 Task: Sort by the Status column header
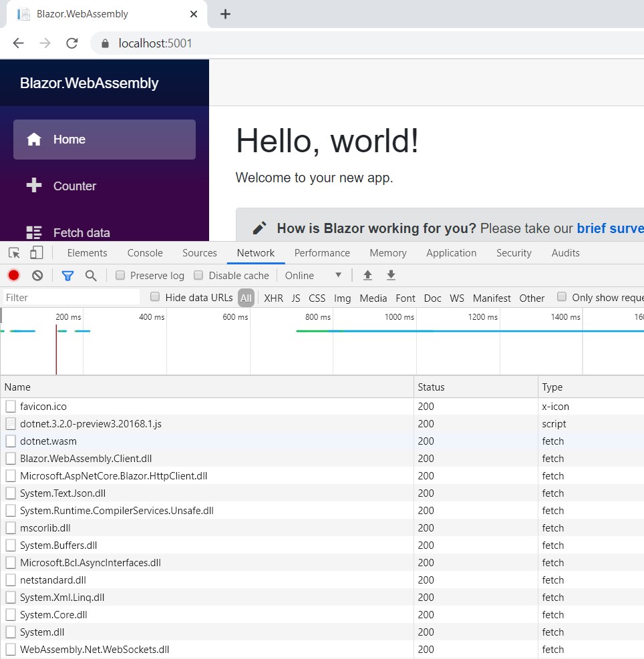point(476,387)
